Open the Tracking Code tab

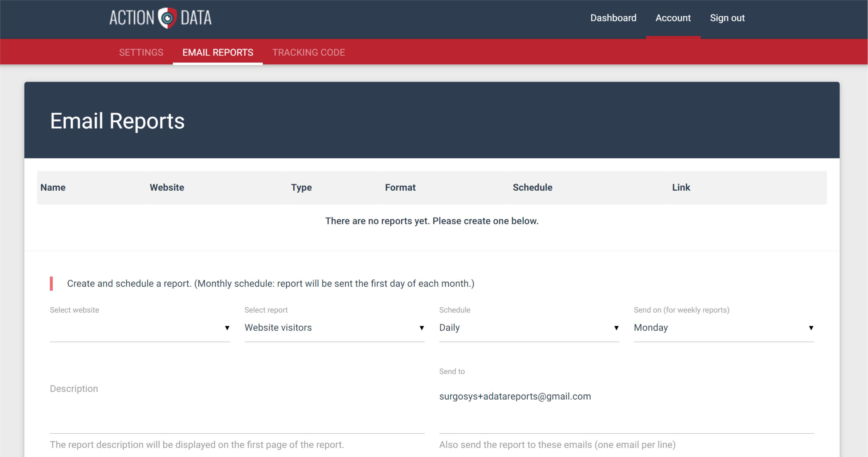tap(308, 53)
